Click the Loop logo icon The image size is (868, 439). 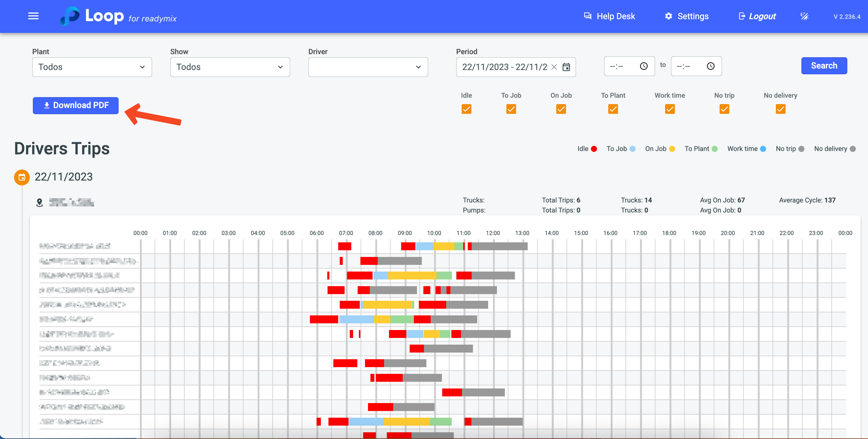tap(70, 16)
